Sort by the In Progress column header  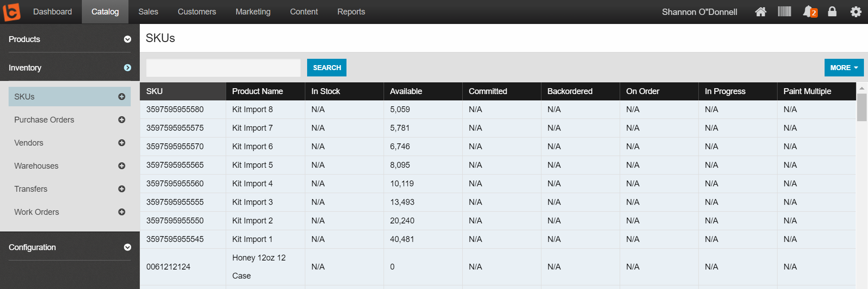[738, 91]
